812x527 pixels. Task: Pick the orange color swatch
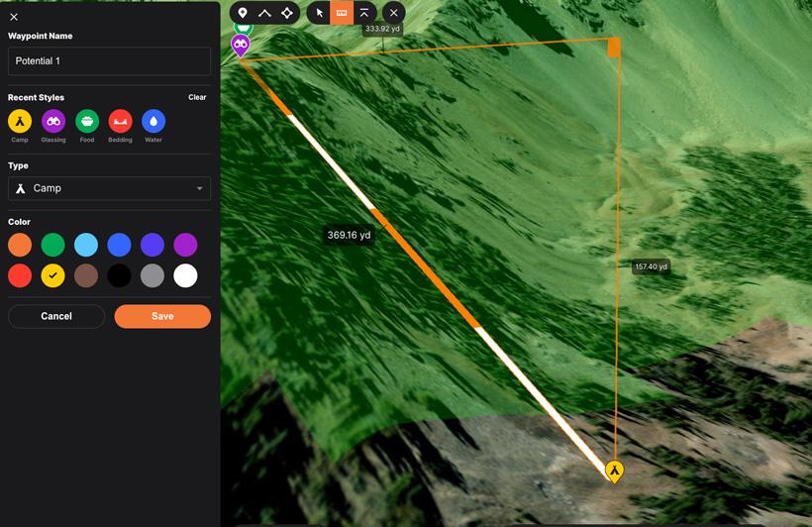pos(20,245)
